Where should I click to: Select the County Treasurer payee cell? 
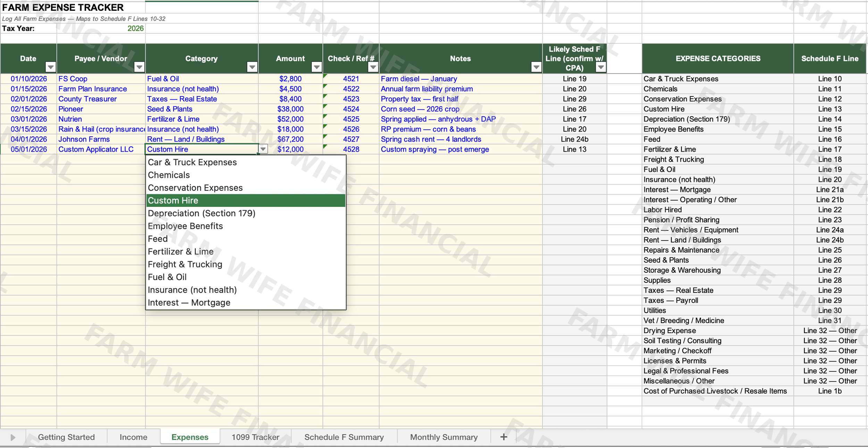tap(101, 99)
